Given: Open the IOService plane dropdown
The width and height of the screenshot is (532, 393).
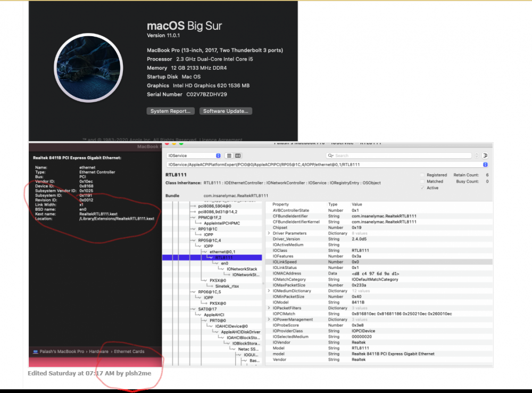Looking at the screenshot, I should (x=194, y=155).
